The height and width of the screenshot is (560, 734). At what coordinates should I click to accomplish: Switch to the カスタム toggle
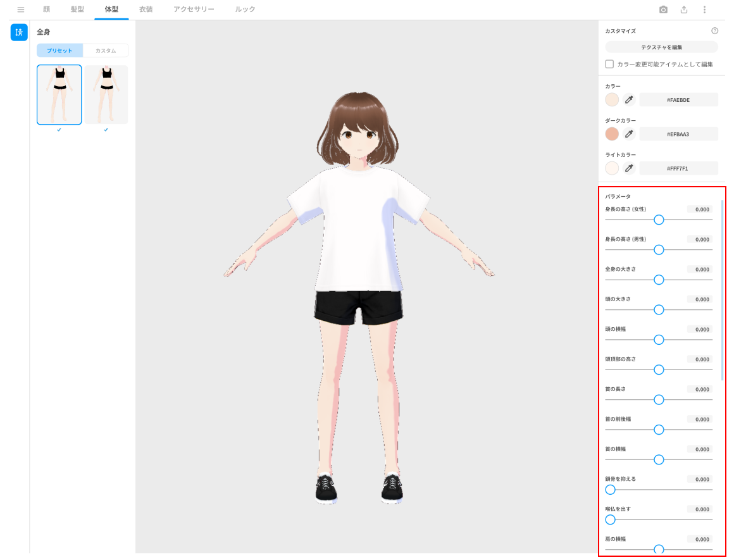point(106,51)
